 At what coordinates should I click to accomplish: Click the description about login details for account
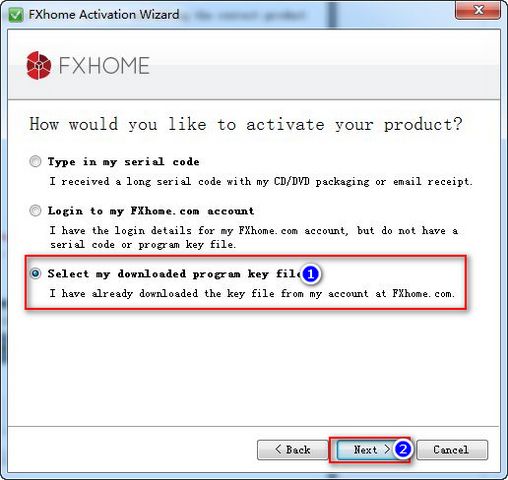254,237
